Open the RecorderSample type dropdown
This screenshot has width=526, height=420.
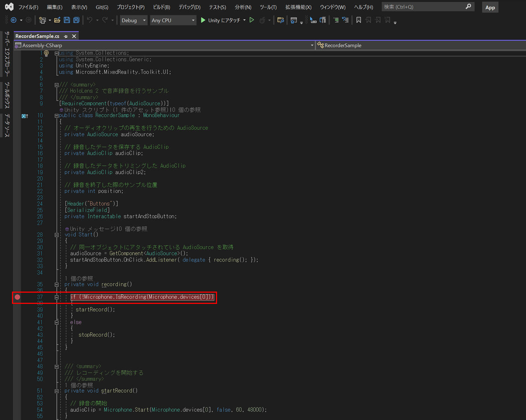pyautogui.click(x=421, y=45)
